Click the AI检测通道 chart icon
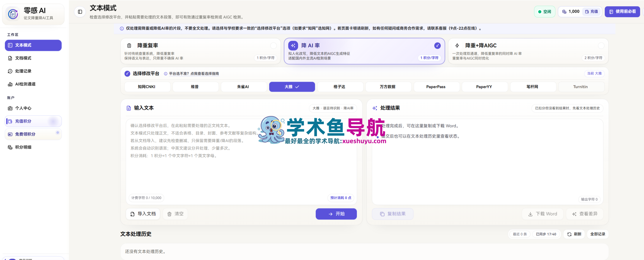Screen dimensions: 644x260 coord(10,84)
